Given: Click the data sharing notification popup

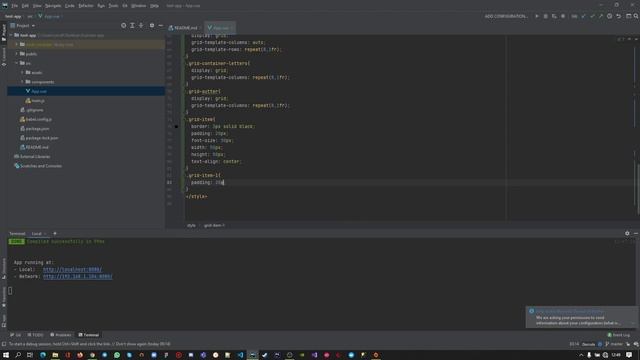Looking at the screenshot, I should pos(581,317).
